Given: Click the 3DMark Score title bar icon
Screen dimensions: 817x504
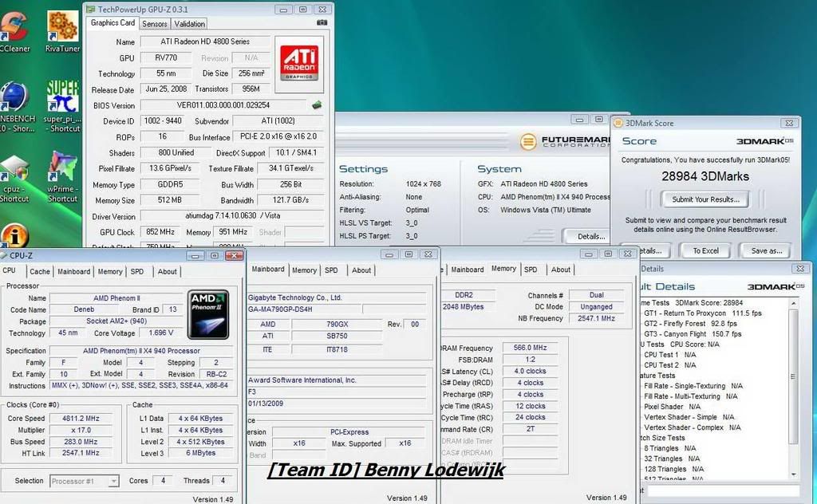Looking at the screenshot, I should pyautogui.click(x=618, y=124).
